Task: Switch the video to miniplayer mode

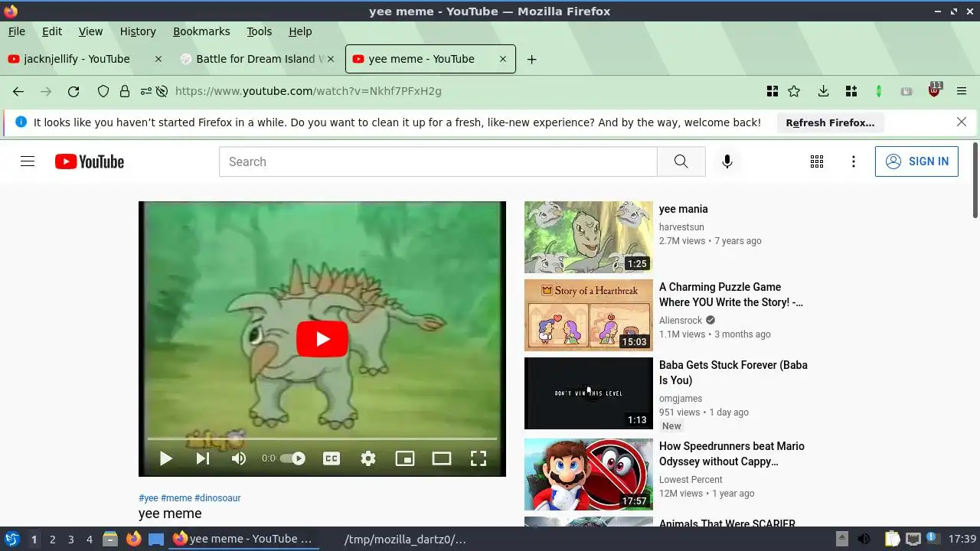Action: coord(404,458)
